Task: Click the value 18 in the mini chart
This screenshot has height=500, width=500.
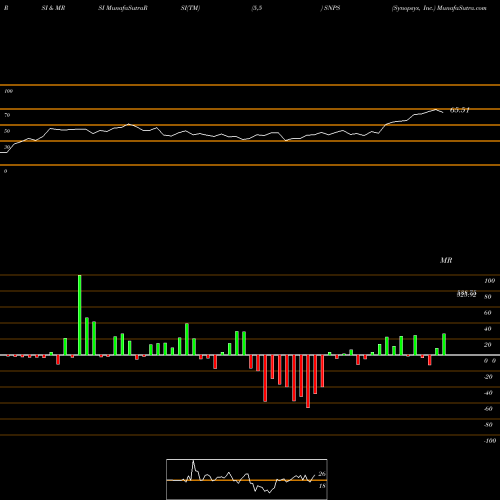Action: point(322,486)
